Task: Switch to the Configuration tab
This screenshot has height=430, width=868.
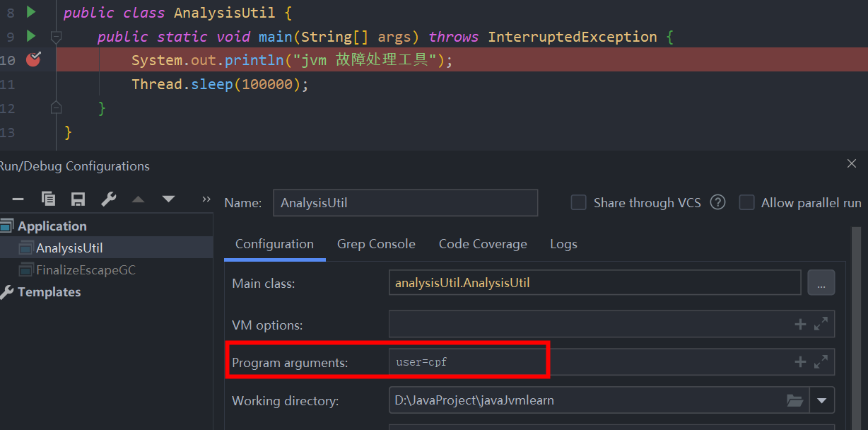Action: [x=274, y=244]
